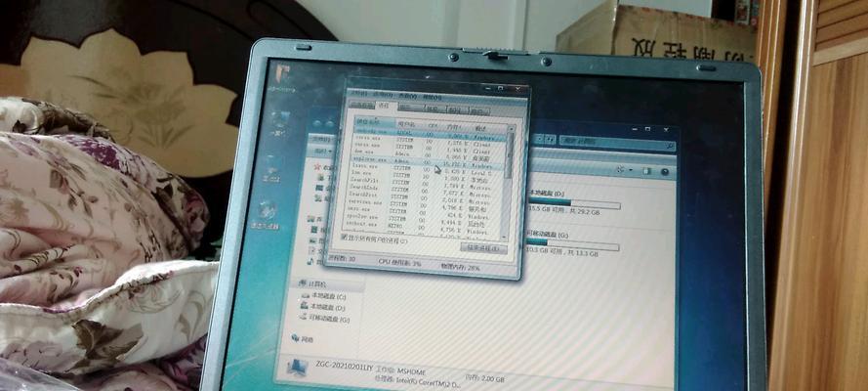Select the explorer.exe process row

427,161
